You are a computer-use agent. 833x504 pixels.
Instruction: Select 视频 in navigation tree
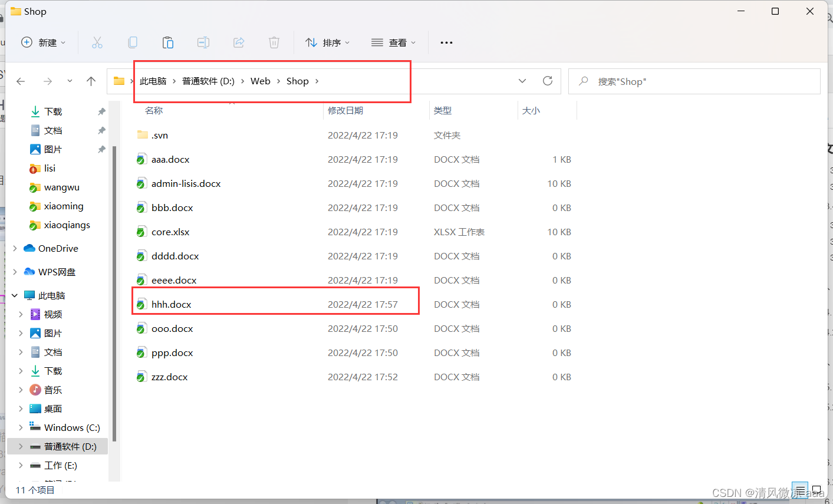[x=46, y=314]
